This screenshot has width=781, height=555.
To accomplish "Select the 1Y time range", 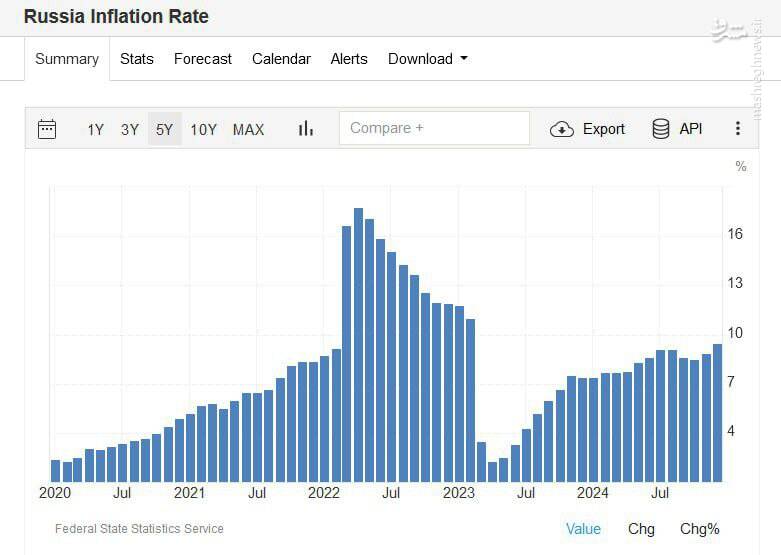I will click(x=95, y=129).
